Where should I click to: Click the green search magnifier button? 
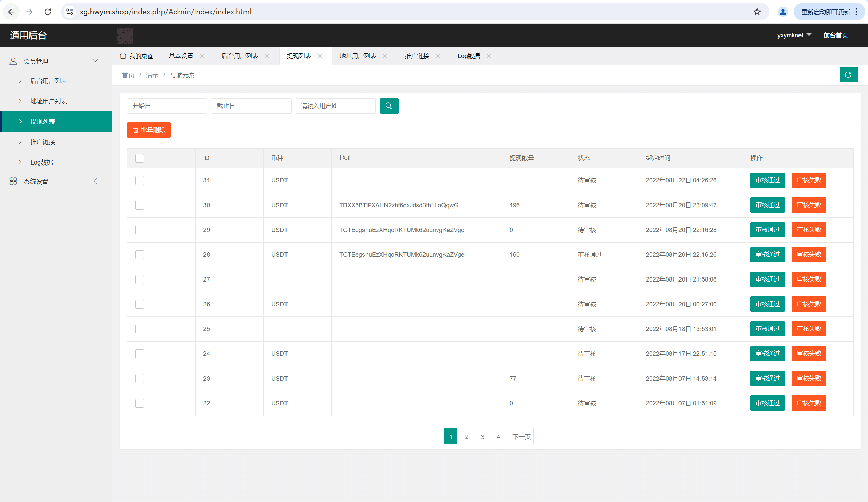(x=389, y=106)
